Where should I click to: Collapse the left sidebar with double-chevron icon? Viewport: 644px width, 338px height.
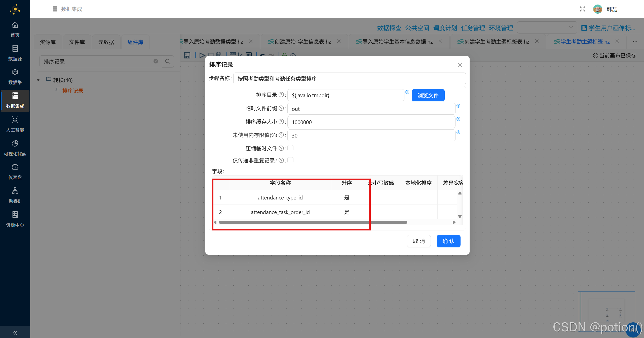click(x=15, y=332)
